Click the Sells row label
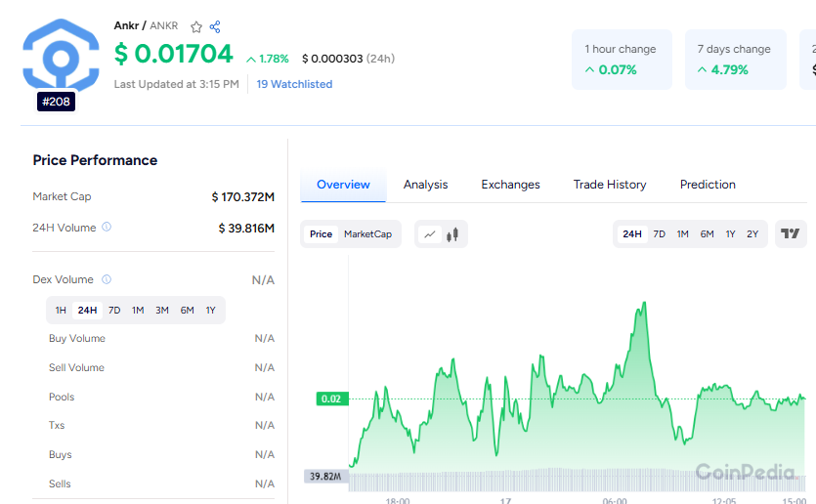Viewport: 816px width, 504px height. point(60,483)
